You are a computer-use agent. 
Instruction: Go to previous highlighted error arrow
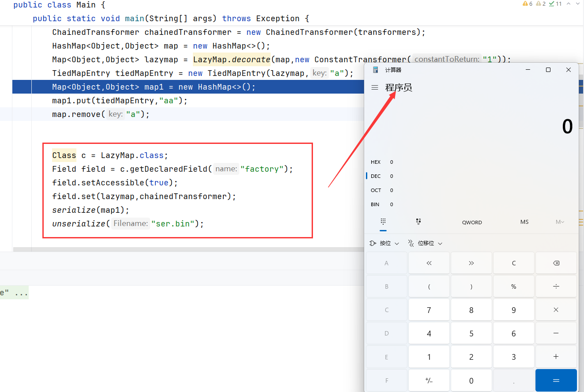coord(569,4)
